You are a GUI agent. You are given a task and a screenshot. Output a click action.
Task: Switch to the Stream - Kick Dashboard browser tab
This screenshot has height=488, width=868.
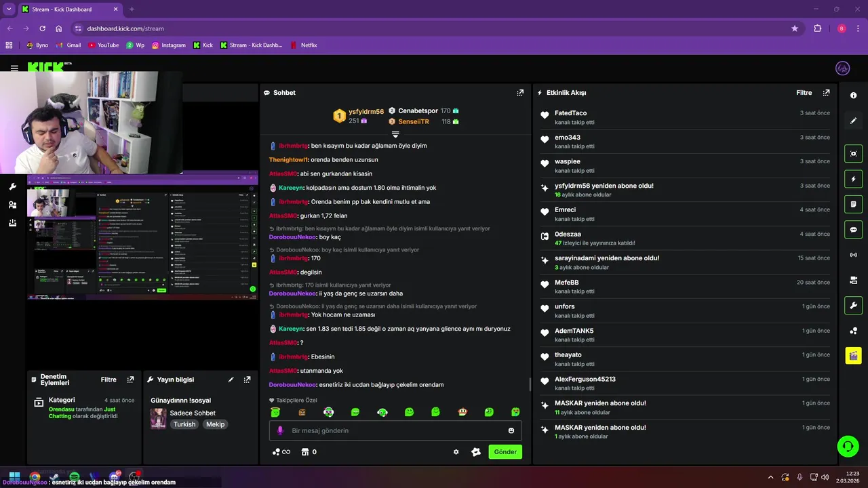coord(71,9)
